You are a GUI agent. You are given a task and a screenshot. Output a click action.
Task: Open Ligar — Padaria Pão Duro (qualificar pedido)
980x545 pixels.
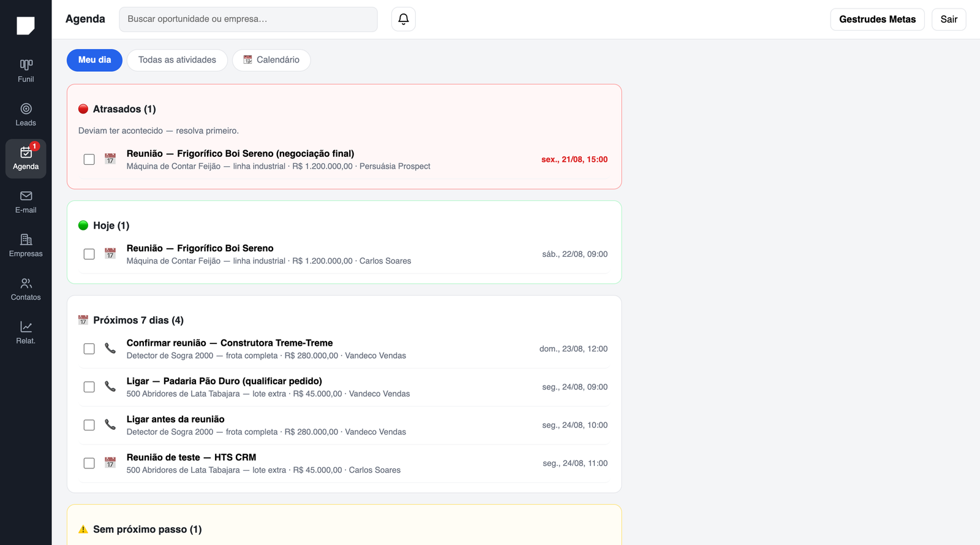[x=224, y=381]
